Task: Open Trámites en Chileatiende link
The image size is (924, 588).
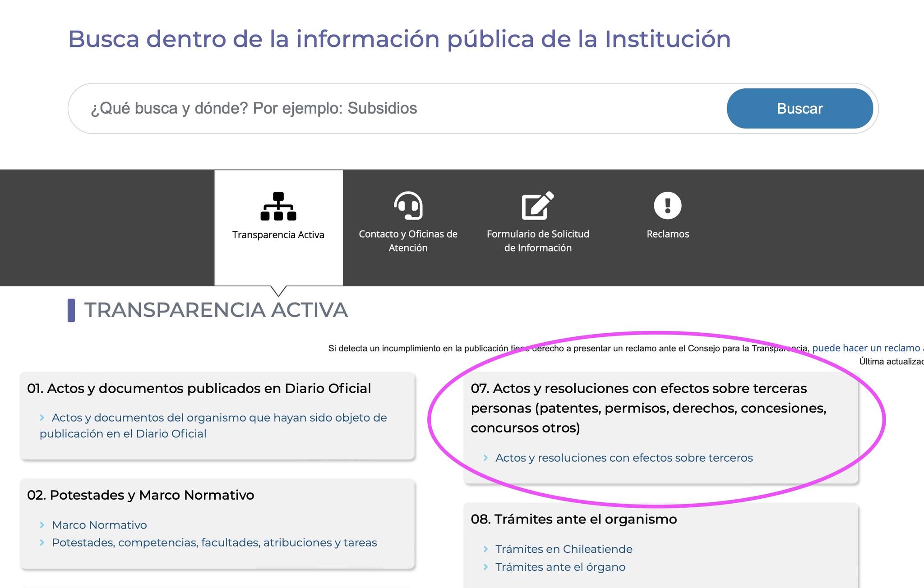Action: 564,549
